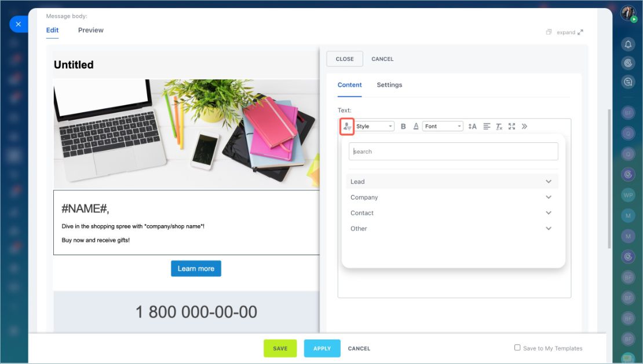Click the expand arrows icon

tap(580, 32)
